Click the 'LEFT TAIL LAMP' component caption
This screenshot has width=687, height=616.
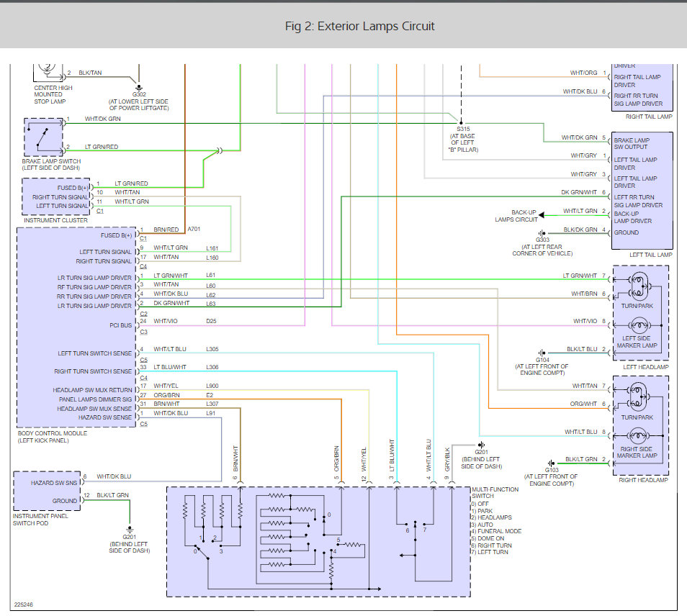651,255
